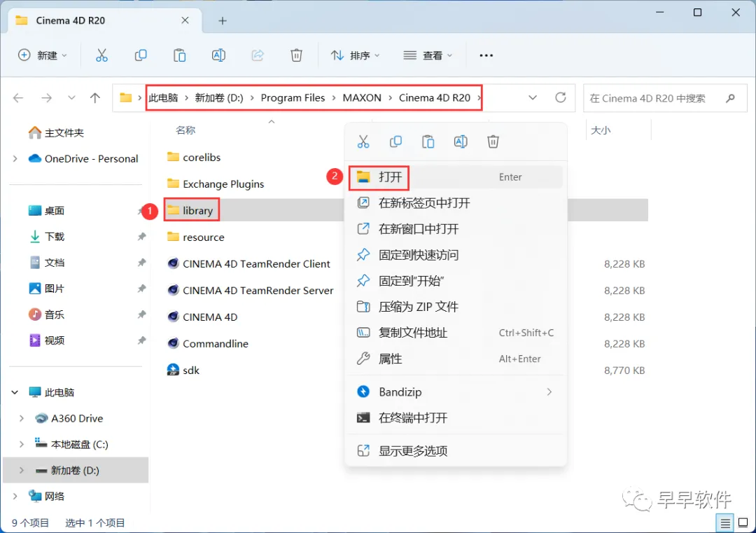The height and width of the screenshot is (533, 756).
Task: Click the Cut icon in the top toolbar
Action: [101, 55]
